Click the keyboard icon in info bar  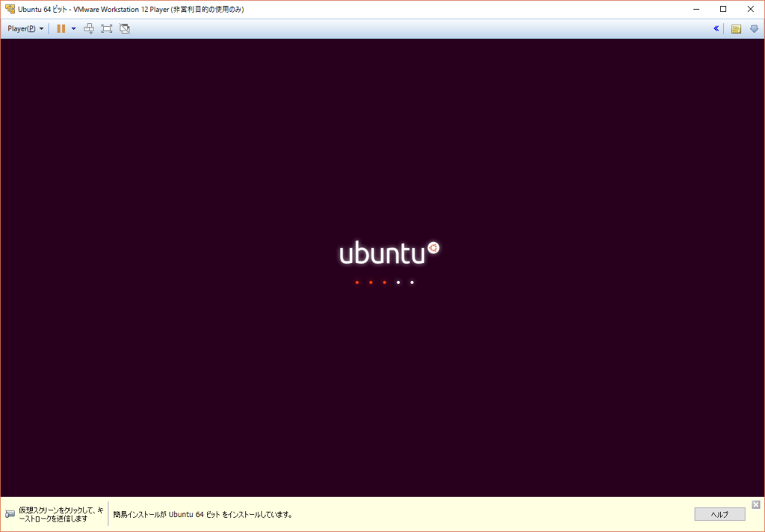pyautogui.click(x=10, y=514)
